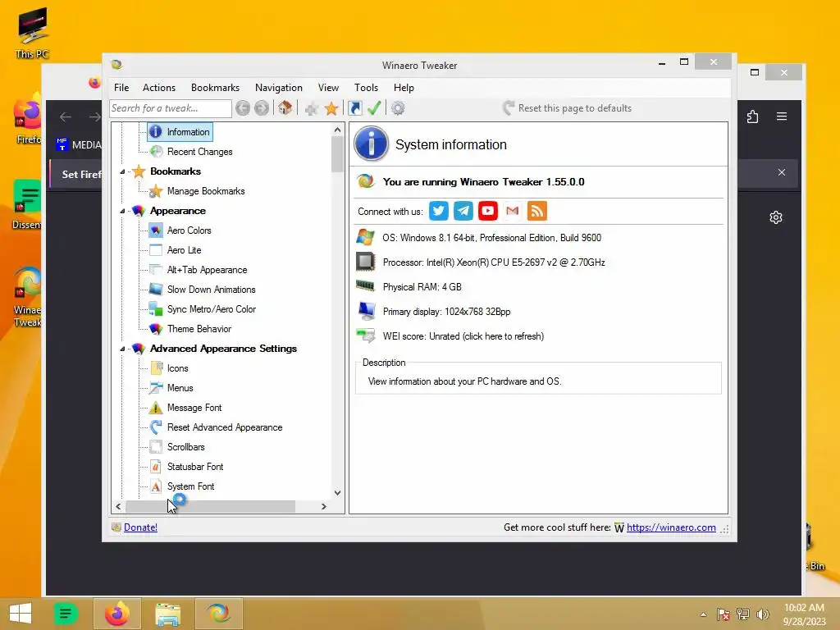The width and height of the screenshot is (840, 630).
Task: Open Winaero Twitter link icon
Action: (x=439, y=211)
